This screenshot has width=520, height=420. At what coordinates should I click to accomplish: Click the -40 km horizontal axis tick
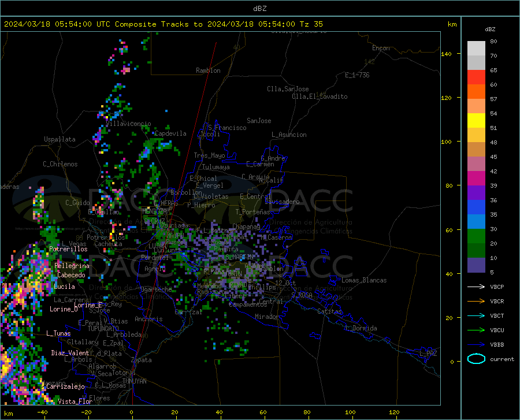click(x=42, y=412)
